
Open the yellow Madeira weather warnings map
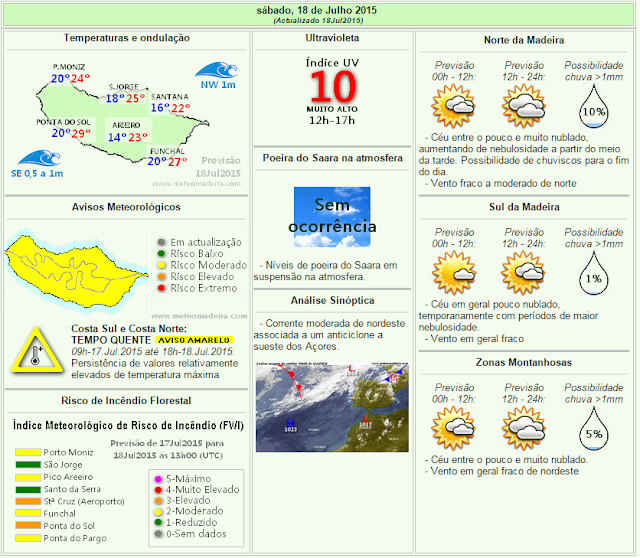[x=77, y=272]
